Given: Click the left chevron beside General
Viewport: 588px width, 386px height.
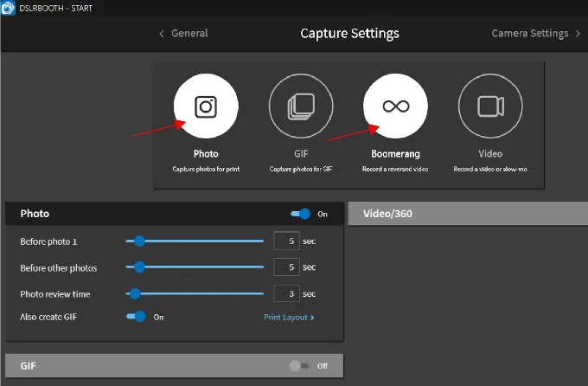Looking at the screenshot, I should (x=162, y=34).
